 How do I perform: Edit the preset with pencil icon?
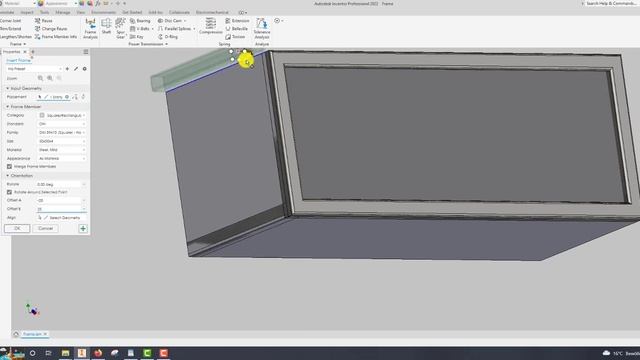click(76, 69)
